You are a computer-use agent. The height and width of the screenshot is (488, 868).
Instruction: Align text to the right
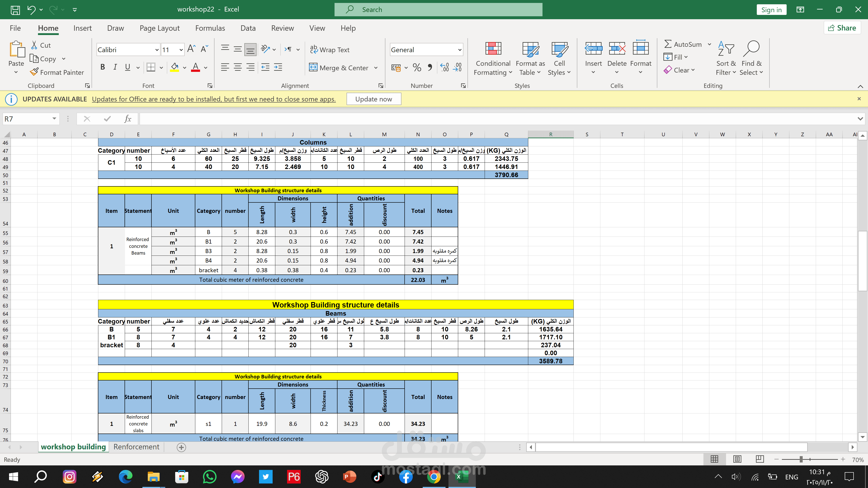[250, 67]
